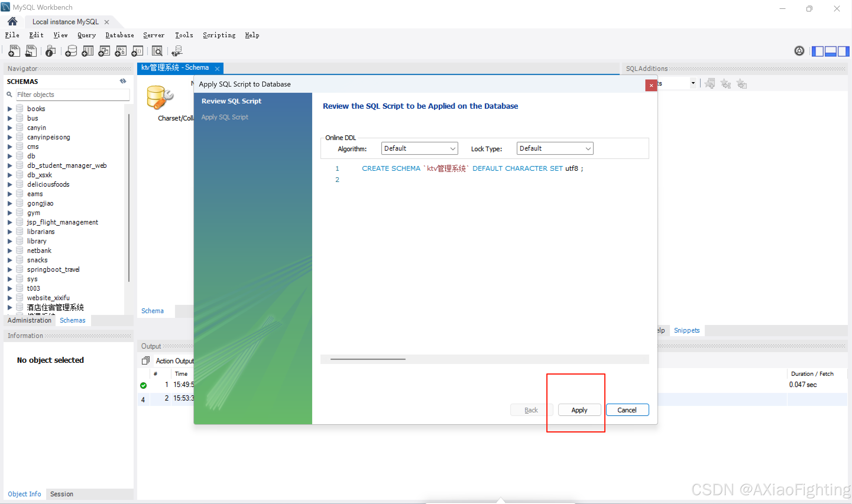Open the Database menu

pyautogui.click(x=119, y=35)
